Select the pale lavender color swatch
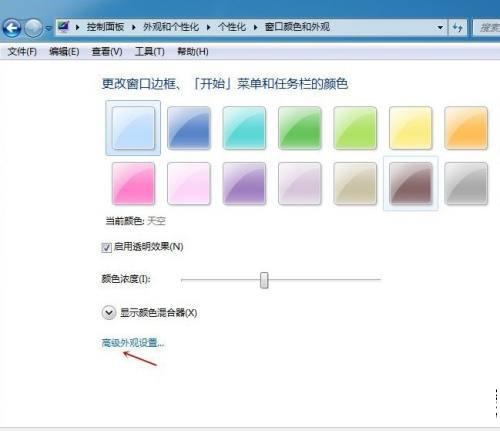 (x=300, y=183)
